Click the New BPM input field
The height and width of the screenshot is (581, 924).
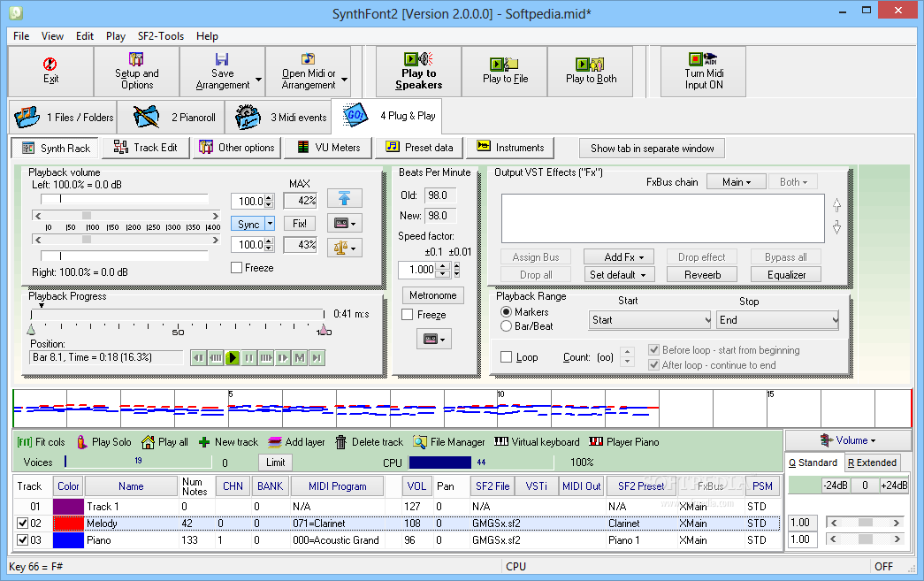tap(441, 216)
